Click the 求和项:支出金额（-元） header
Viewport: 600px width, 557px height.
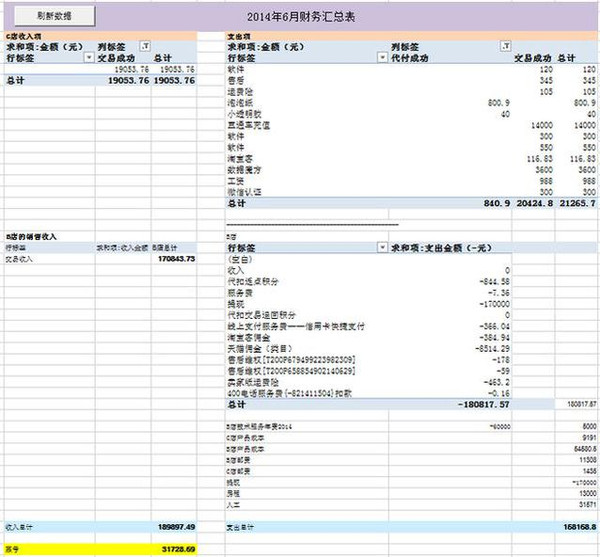click(441, 248)
